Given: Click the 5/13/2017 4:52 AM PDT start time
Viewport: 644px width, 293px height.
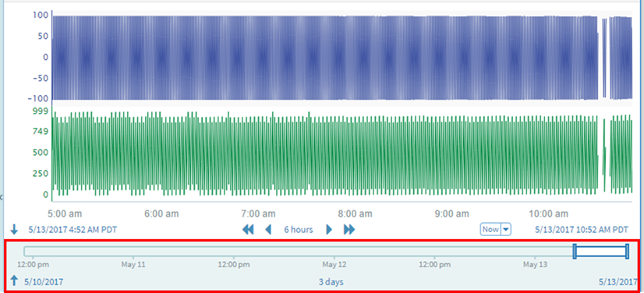Looking at the screenshot, I should [73, 229].
